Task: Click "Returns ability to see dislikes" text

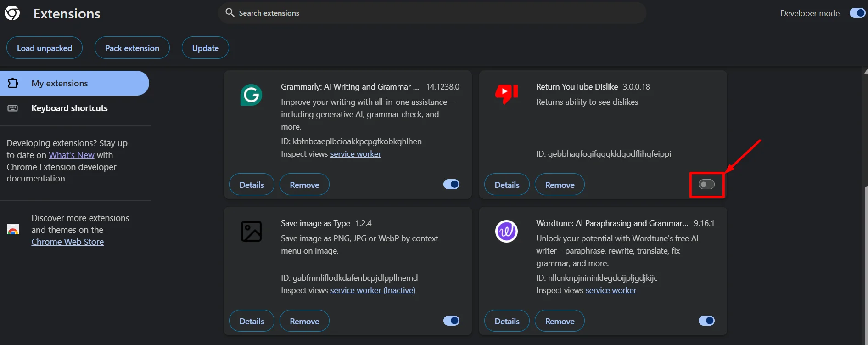Action: pos(587,102)
